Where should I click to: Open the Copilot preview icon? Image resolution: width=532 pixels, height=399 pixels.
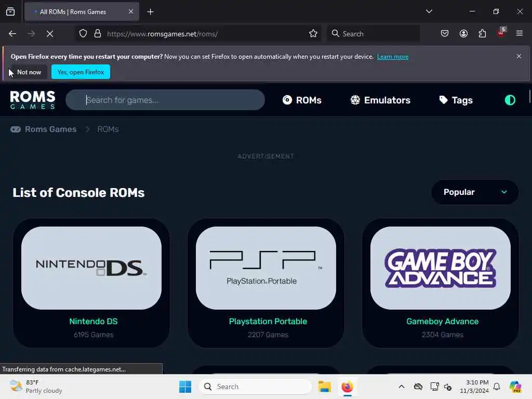click(x=515, y=387)
